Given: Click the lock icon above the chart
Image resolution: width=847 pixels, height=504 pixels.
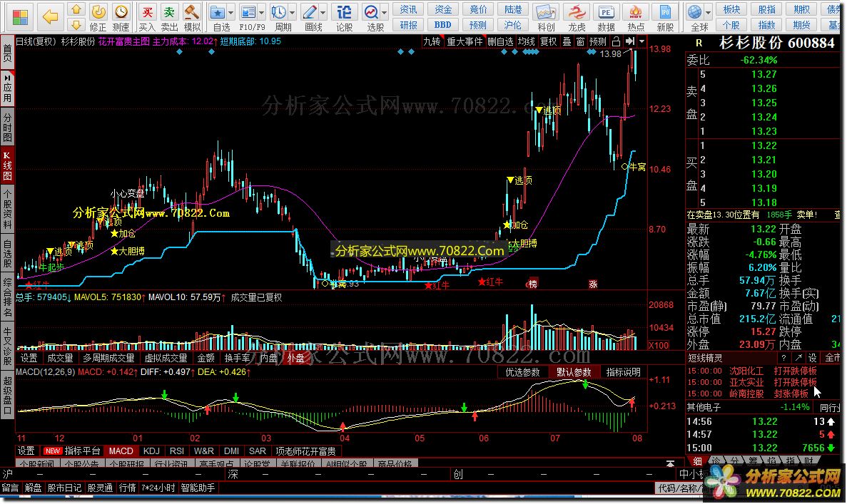Looking at the screenshot, I should (x=616, y=41).
